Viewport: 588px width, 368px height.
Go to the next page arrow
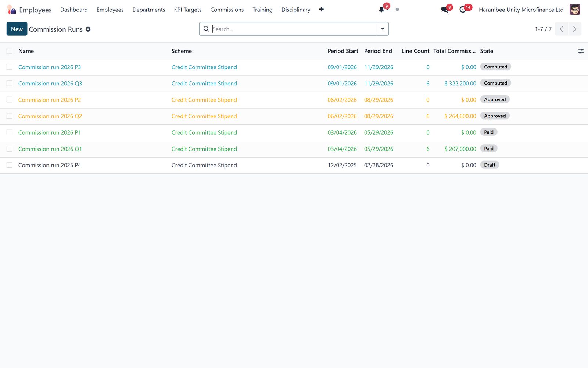tap(575, 29)
